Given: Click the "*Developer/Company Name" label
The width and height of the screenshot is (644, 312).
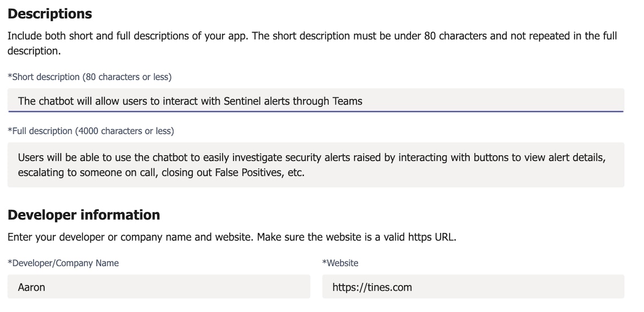Looking at the screenshot, I should click(63, 263).
